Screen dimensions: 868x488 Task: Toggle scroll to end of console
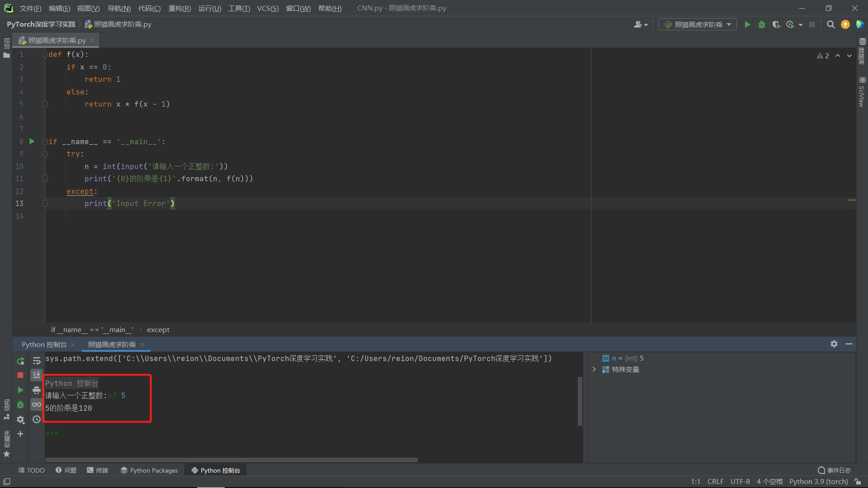[x=37, y=375]
